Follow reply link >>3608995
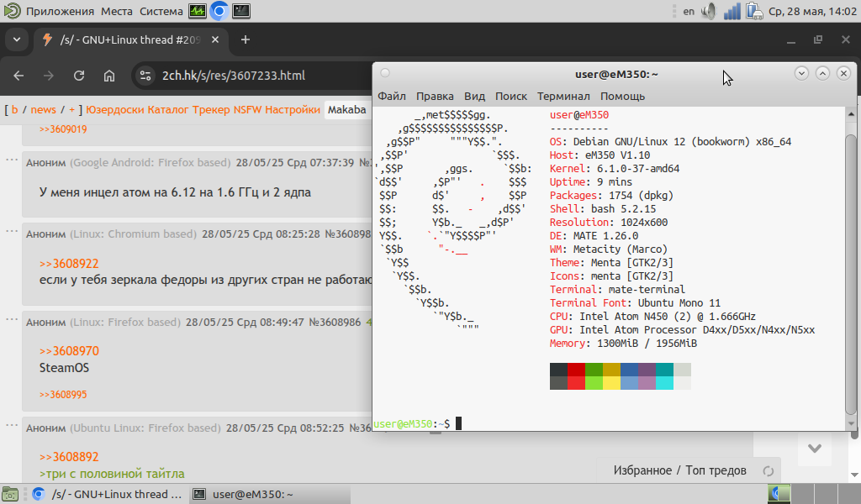The height and width of the screenshot is (504, 861). click(x=63, y=395)
